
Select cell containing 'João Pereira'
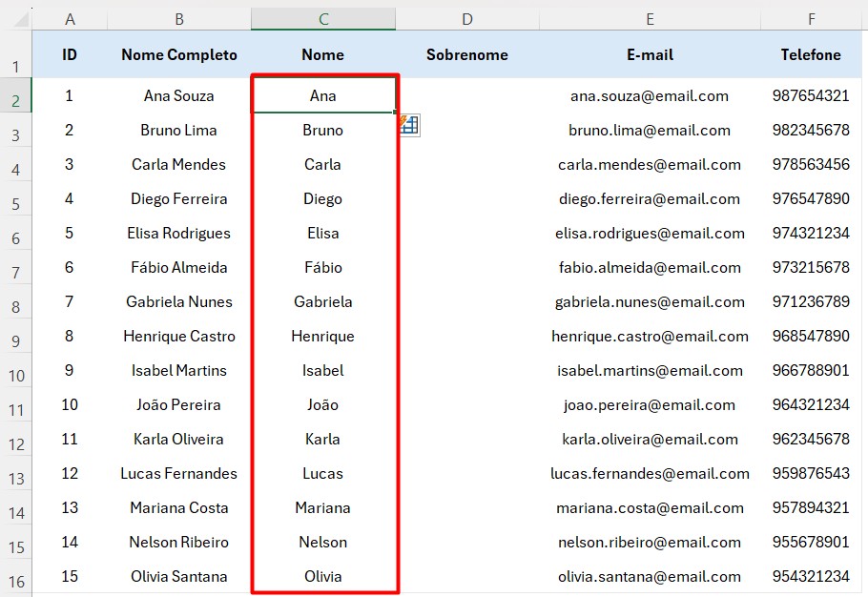coord(179,404)
